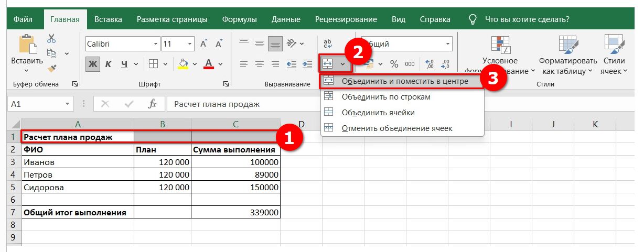This screenshot has height=252, width=644.
Task: Apply yellow fill color bucket
Action: pyautogui.click(x=183, y=64)
